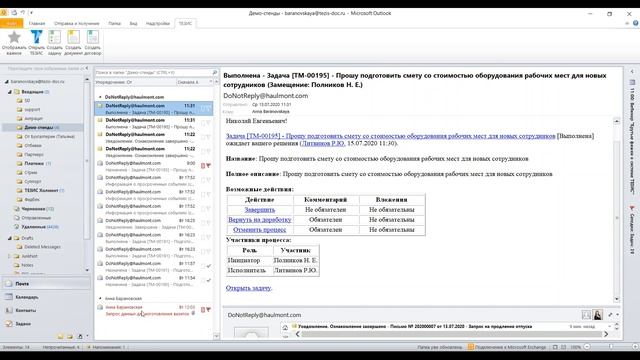
Task: Click the Microsoft Exchange connection status icon
Action: click(x=471, y=347)
